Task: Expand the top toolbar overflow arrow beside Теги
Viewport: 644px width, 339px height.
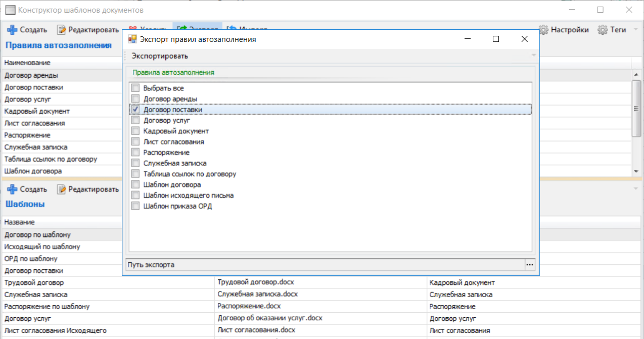Action: point(635,30)
